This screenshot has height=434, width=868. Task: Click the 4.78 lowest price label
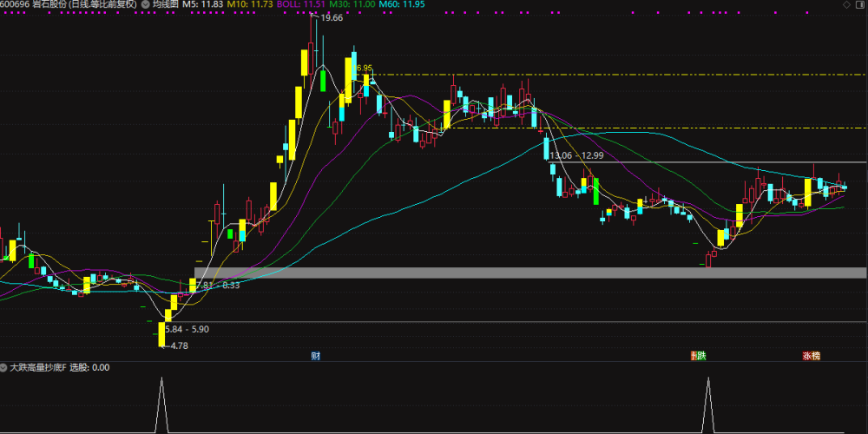point(178,346)
